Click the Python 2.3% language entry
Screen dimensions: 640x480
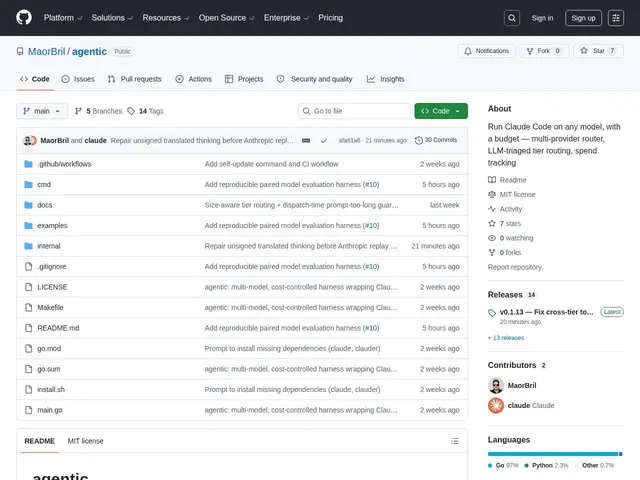[546, 465]
